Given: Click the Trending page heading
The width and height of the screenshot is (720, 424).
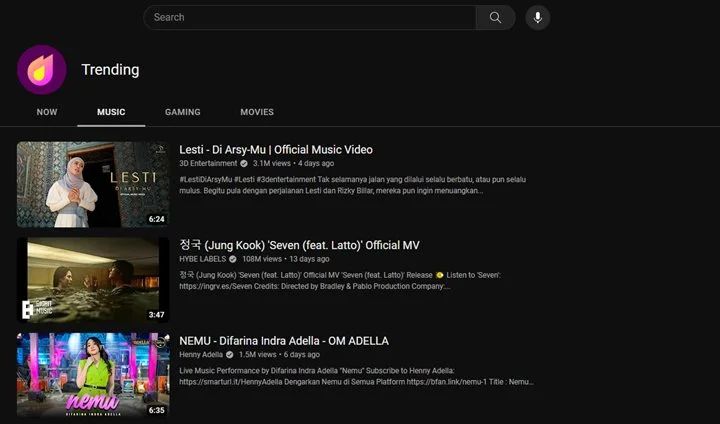Looking at the screenshot, I should click(x=110, y=70).
